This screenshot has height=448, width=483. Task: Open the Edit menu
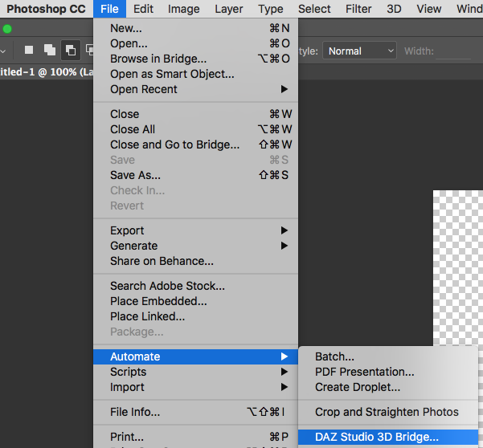(x=143, y=9)
